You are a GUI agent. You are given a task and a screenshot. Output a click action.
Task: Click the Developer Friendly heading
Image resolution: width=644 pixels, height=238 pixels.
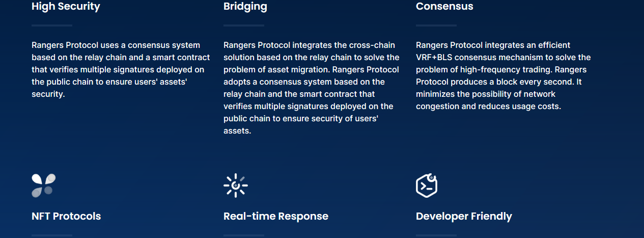click(464, 216)
